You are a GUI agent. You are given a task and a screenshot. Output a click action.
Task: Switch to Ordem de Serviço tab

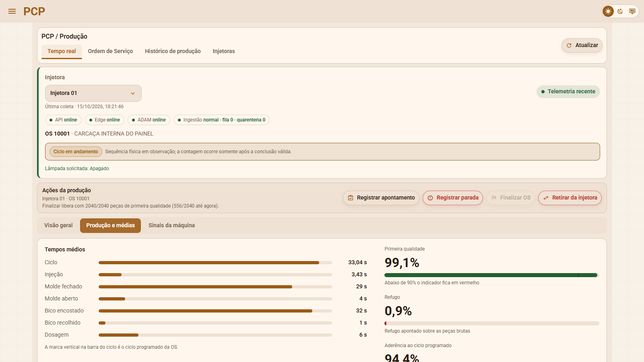coord(110,51)
